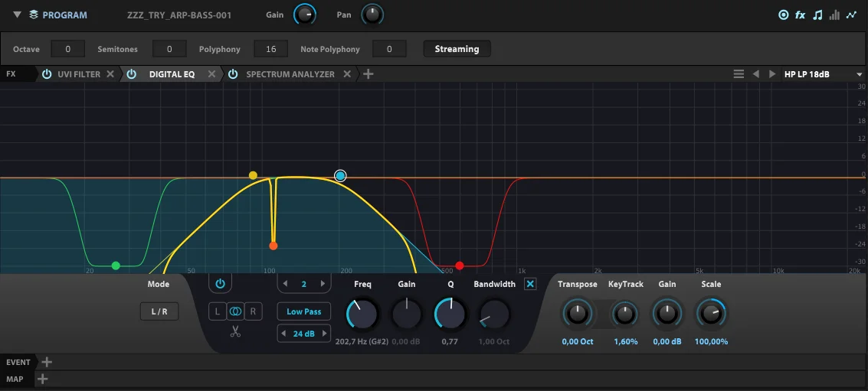Click the 100,00% Scale value
The height and width of the screenshot is (391, 868).
coord(712,342)
